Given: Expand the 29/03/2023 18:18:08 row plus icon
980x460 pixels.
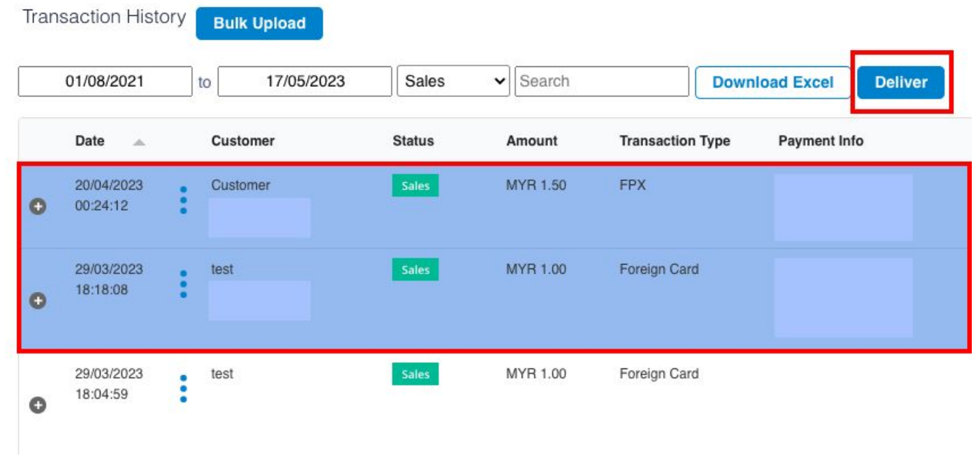Looking at the screenshot, I should (38, 301).
